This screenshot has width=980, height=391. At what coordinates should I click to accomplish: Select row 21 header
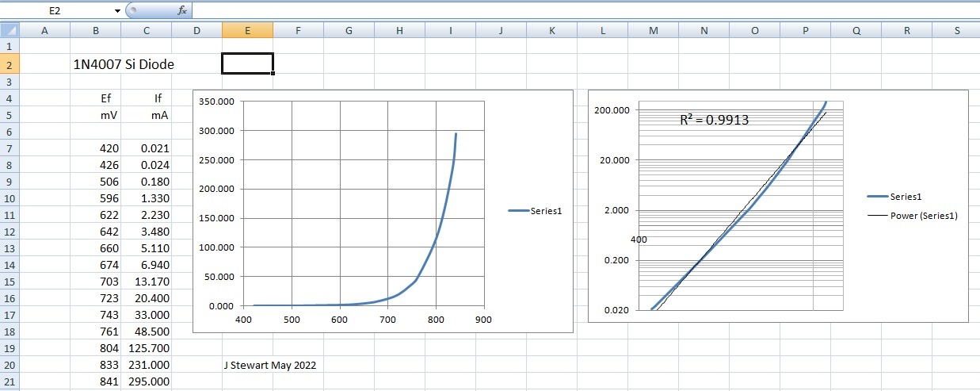[x=9, y=381]
